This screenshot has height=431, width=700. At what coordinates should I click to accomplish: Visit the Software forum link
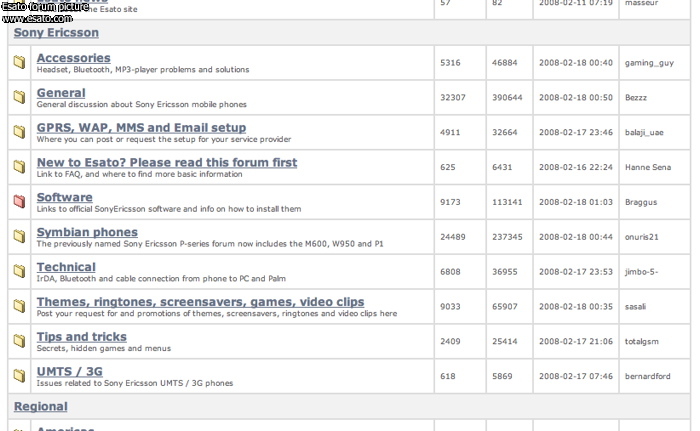coord(64,197)
